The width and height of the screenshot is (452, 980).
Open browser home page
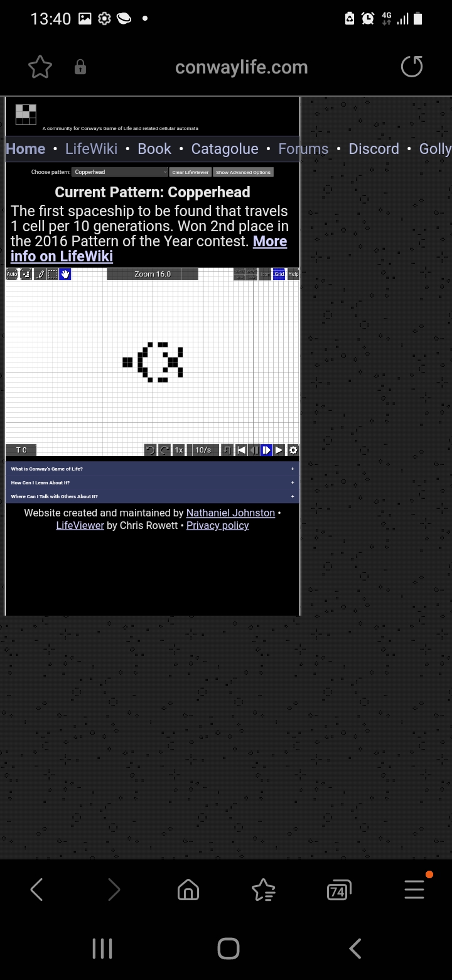(188, 890)
